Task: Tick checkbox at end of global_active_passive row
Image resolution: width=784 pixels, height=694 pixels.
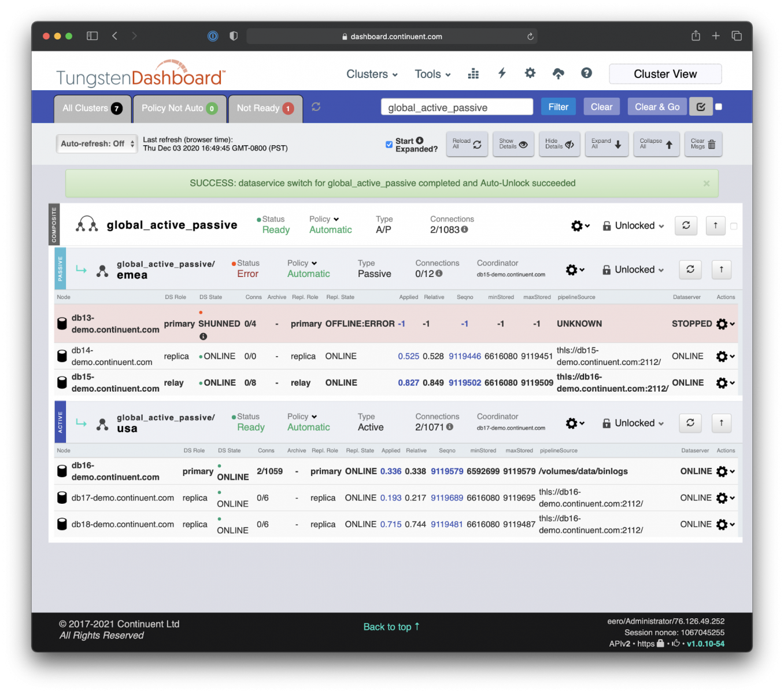Action: click(734, 226)
